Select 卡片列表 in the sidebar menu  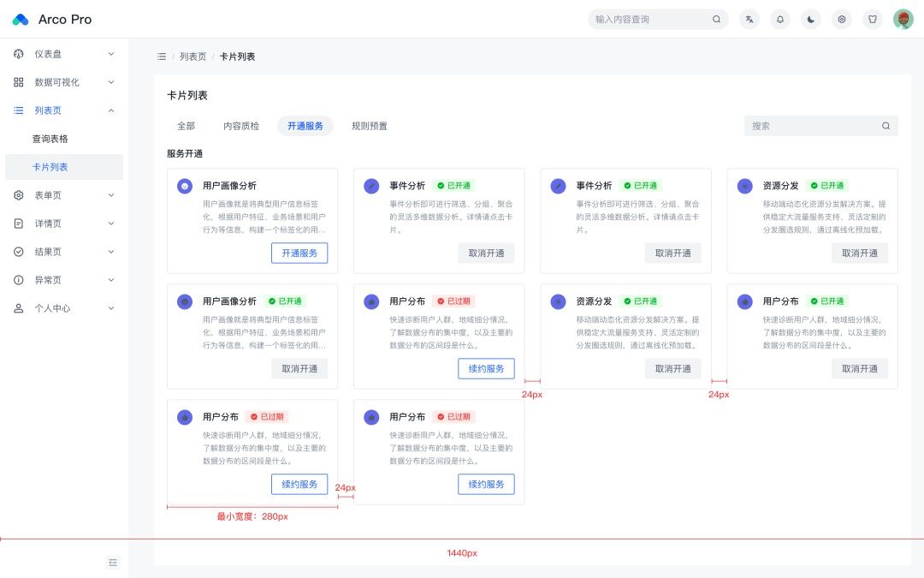pos(64,167)
